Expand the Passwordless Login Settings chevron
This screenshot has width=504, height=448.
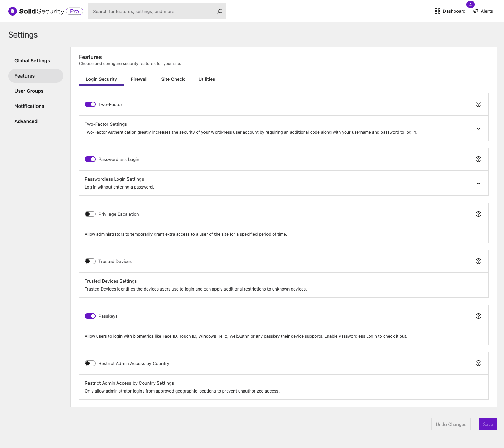click(x=479, y=183)
